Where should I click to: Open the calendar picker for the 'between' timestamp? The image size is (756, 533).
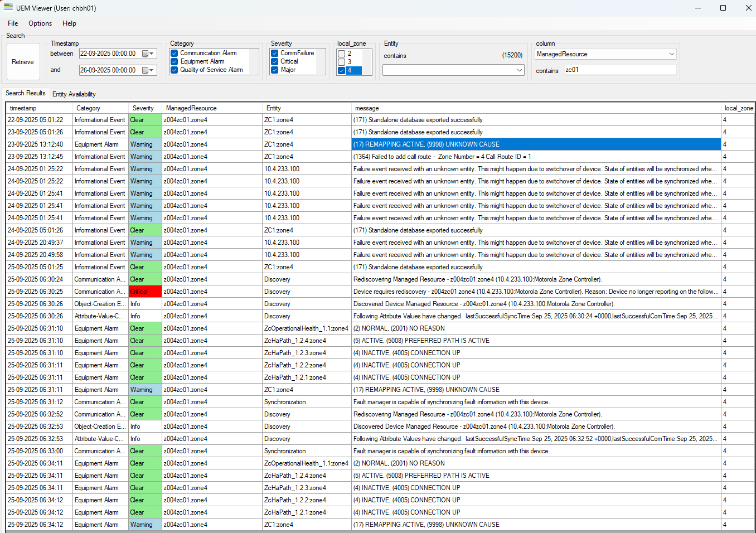point(145,54)
